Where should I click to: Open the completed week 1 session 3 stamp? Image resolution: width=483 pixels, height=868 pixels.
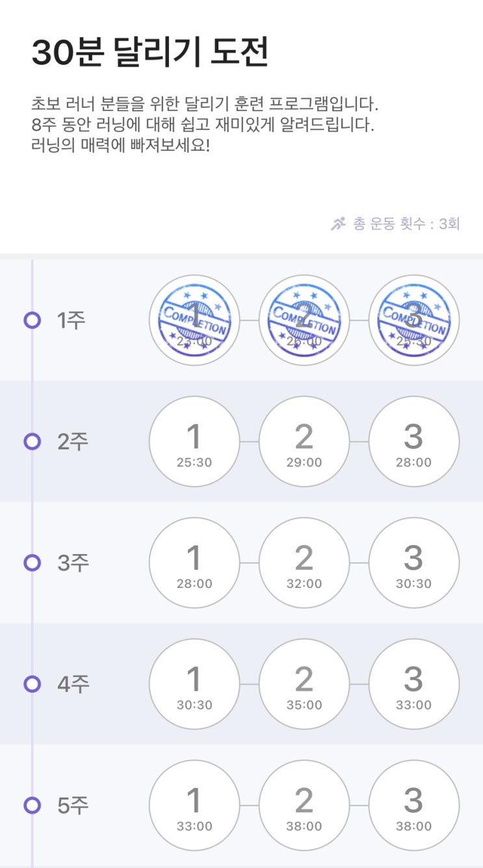click(x=414, y=320)
